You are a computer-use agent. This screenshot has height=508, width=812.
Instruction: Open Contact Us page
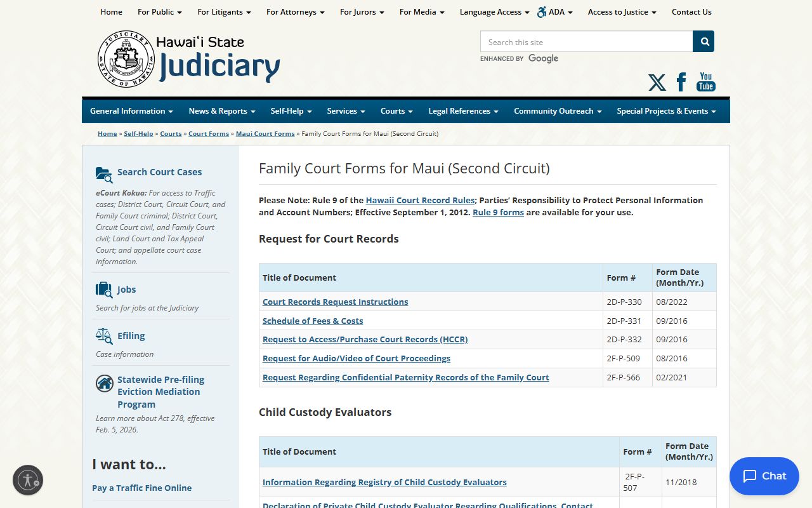coord(691,11)
